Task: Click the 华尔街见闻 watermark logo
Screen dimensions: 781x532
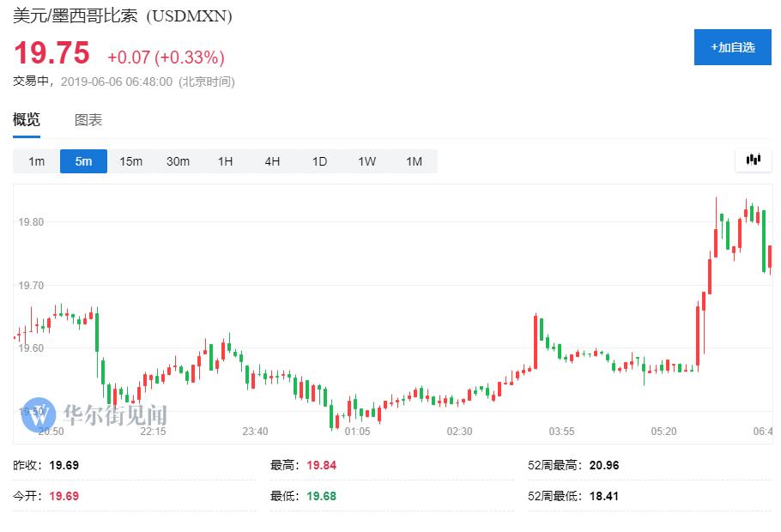Action: (95, 414)
